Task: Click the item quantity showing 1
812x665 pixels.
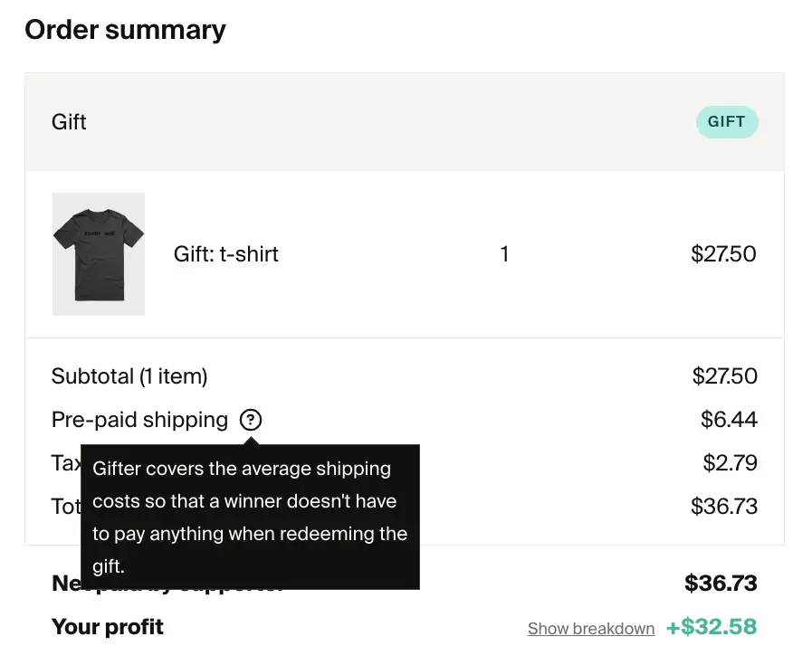Action: [504, 254]
